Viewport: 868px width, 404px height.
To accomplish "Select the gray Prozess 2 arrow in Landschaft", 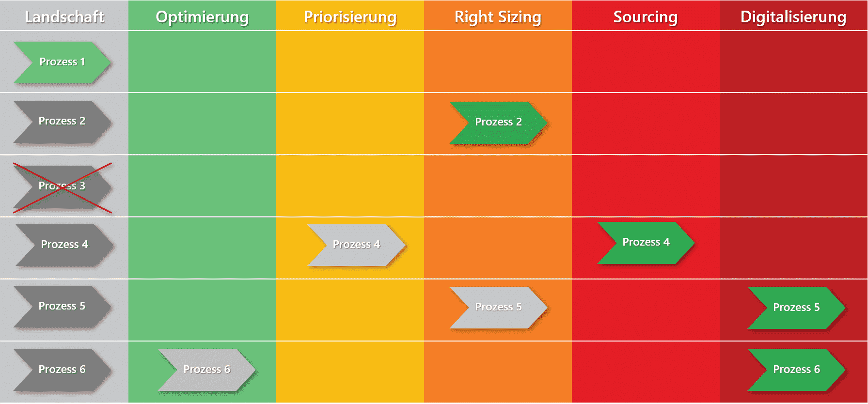I will point(62,122).
